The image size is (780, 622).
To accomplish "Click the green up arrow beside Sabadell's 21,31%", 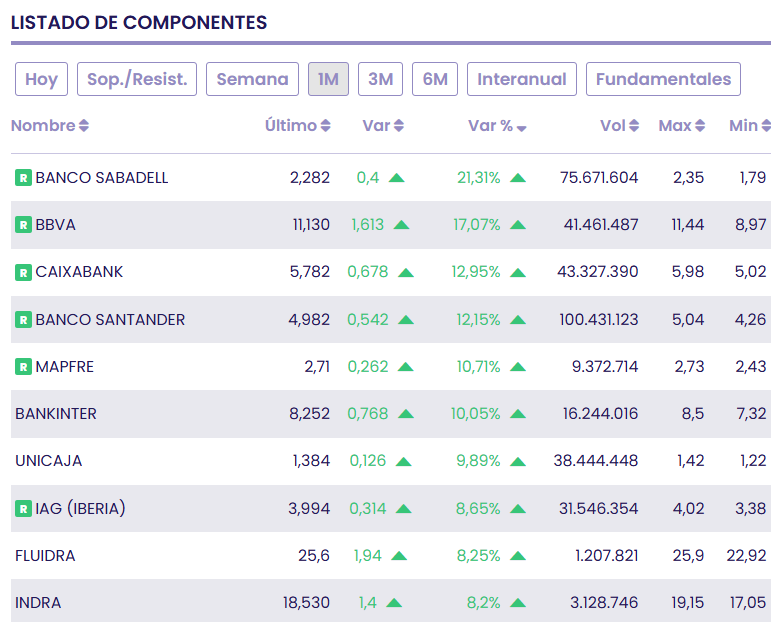I will click(x=518, y=178).
